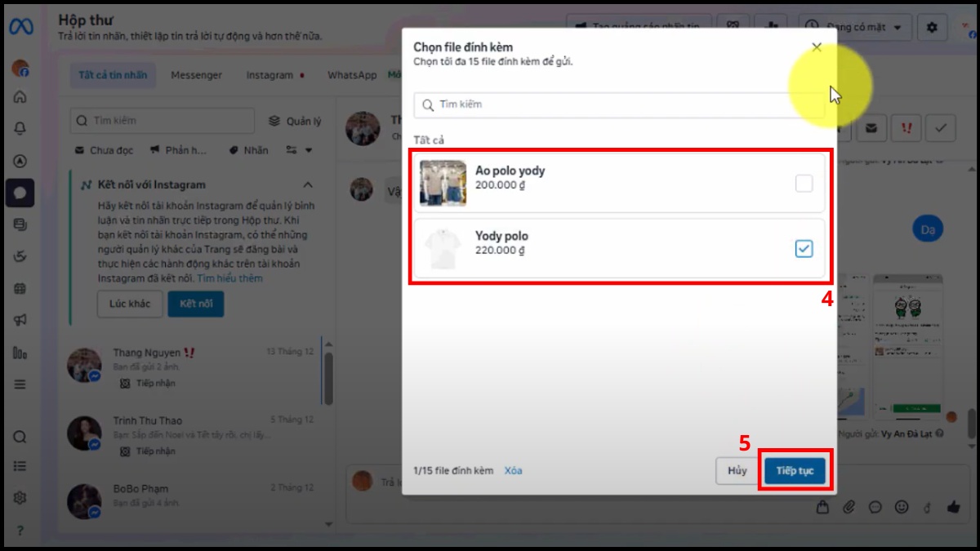This screenshot has height=551, width=980.
Task: Open the Notifications bell in the sidebar
Action: coord(20,128)
